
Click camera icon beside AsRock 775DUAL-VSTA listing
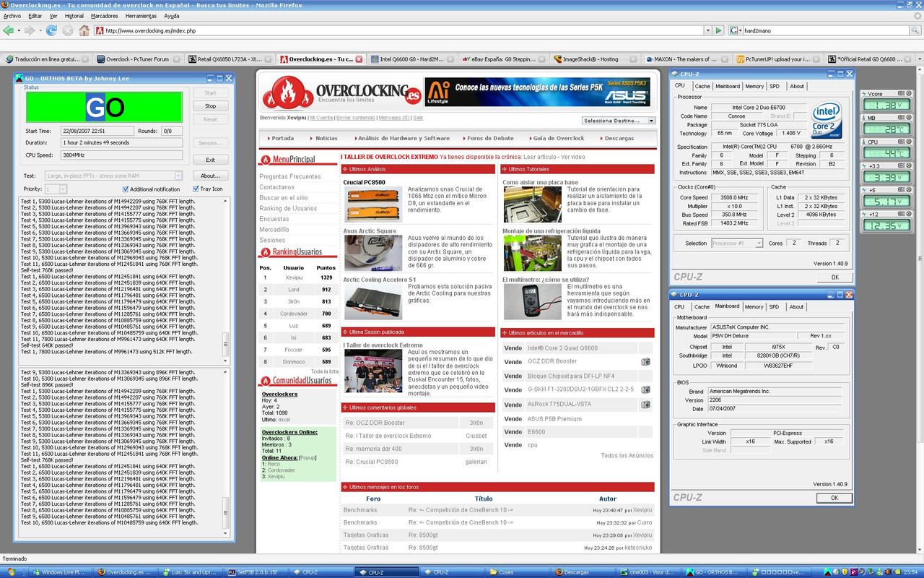coord(645,405)
